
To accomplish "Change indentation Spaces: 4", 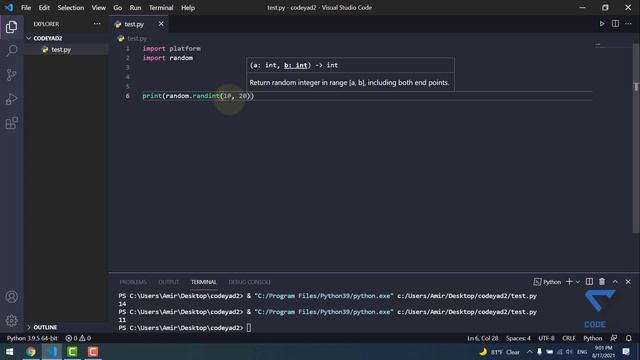I will tap(518, 338).
